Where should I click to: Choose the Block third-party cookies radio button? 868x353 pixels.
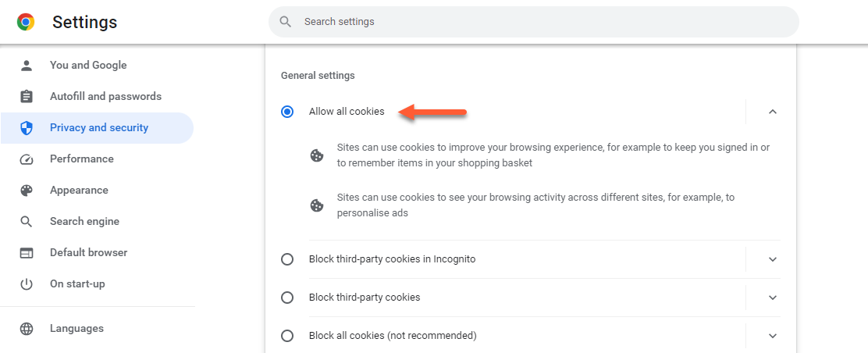[x=287, y=298]
